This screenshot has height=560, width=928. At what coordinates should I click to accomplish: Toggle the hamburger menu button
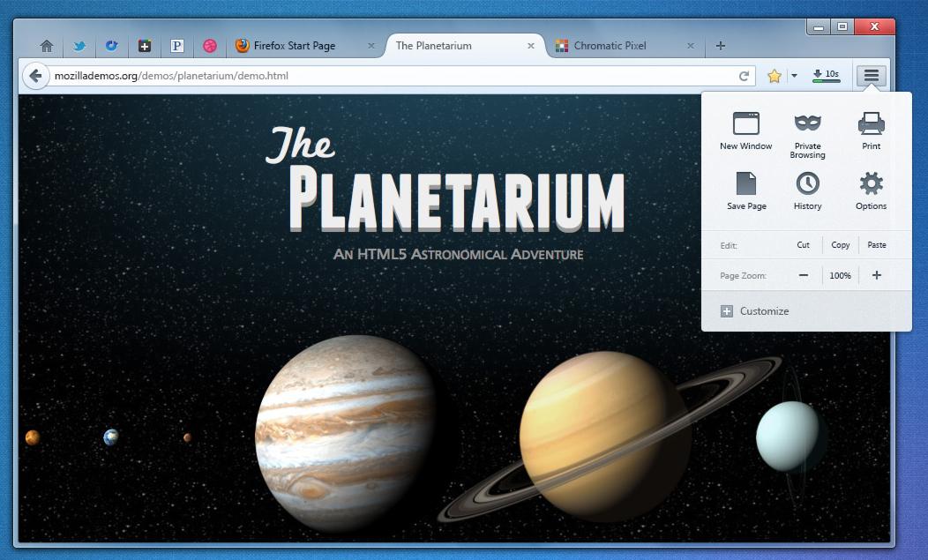pyautogui.click(x=872, y=75)
